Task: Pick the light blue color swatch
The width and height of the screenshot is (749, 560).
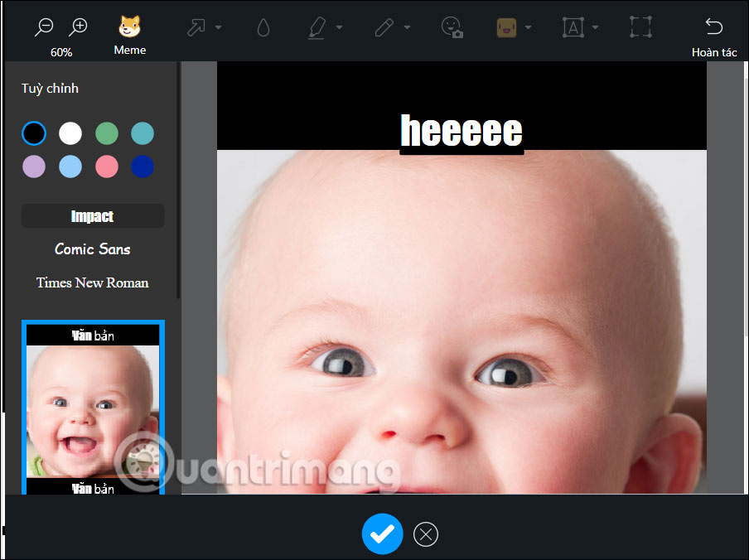Action: point(70,167)
